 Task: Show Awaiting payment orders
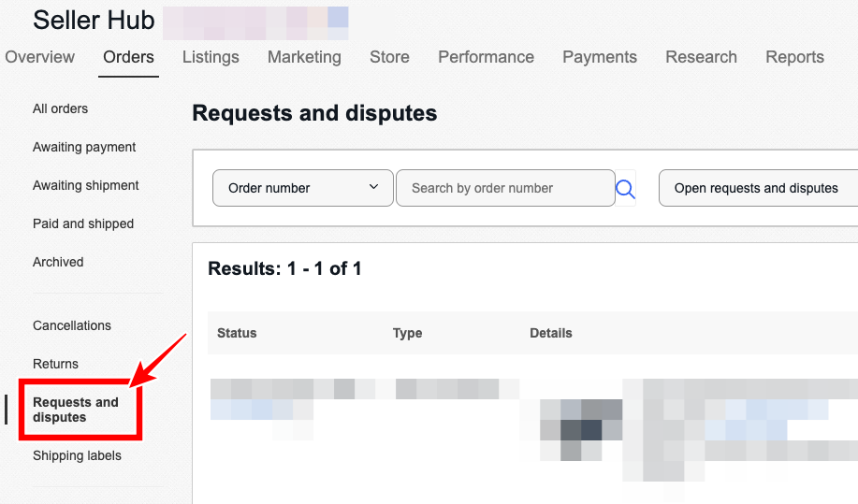point(84,147)
